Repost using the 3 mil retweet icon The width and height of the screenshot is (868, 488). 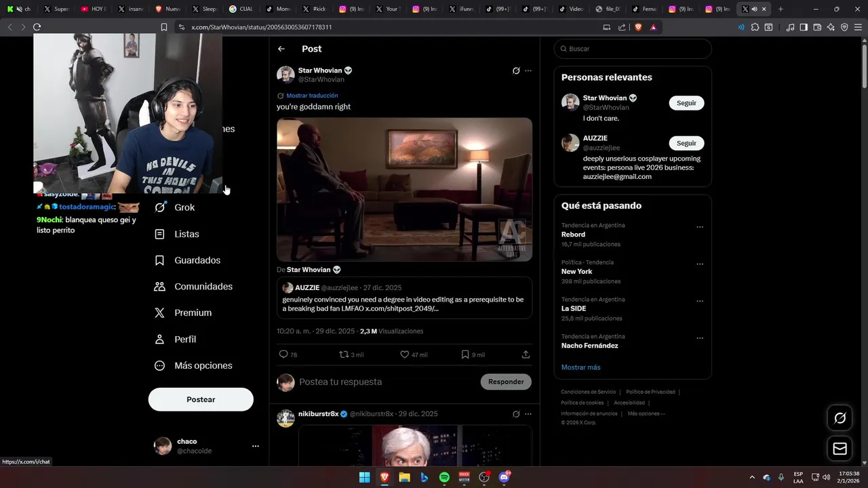(x=344, y=354)
